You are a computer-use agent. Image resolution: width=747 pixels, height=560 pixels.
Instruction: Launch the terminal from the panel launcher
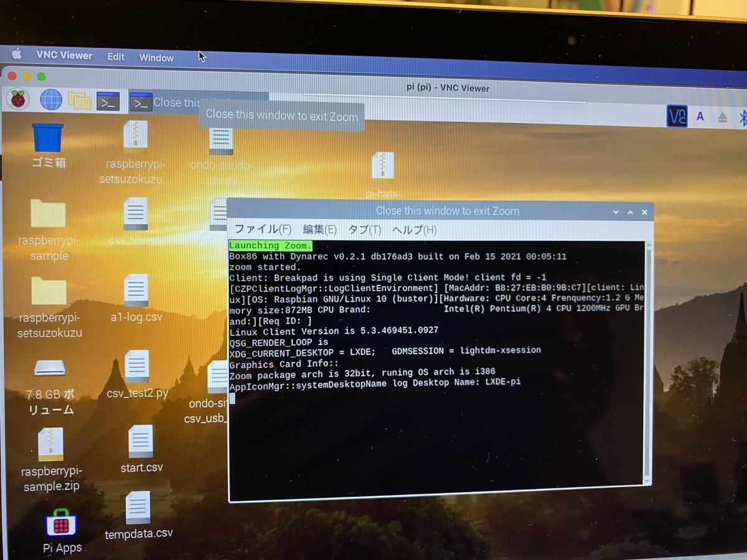108,101
